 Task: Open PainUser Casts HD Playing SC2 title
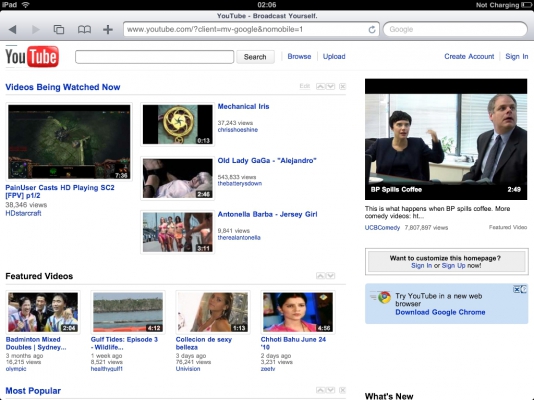[x=60, y=191]
